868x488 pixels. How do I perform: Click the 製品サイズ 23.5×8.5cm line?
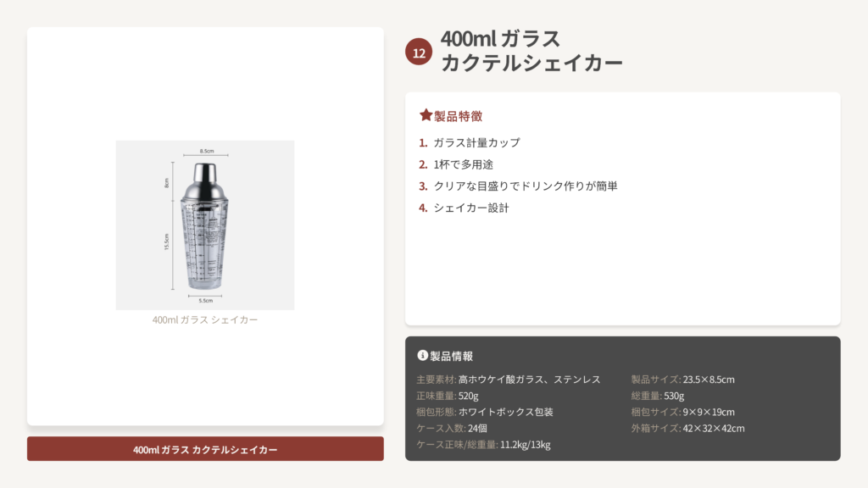(x=682, y=380)
